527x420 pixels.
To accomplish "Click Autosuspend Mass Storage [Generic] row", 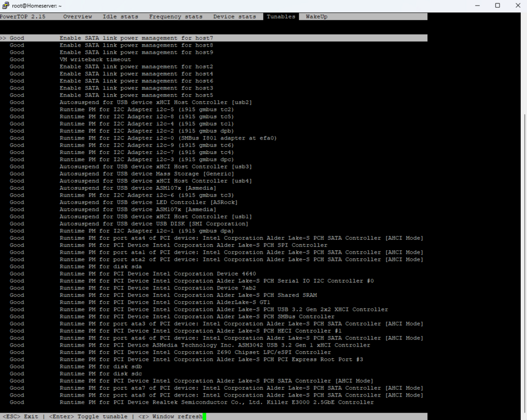I will click(122, 174).
